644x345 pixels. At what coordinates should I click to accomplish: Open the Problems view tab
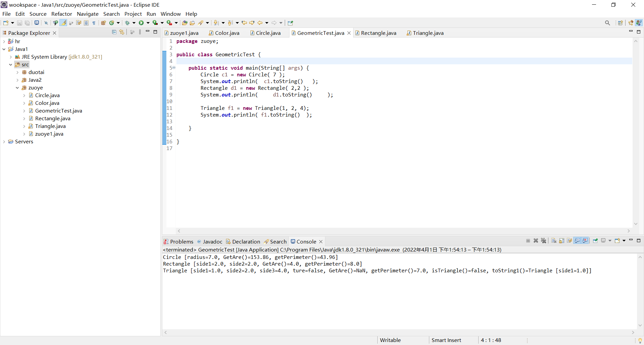178,241
